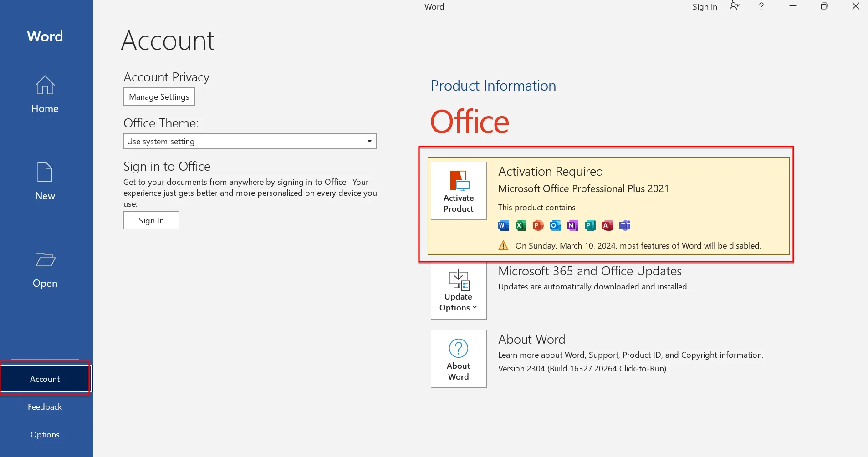Viewport: 868px width, 457px height.
Task: Open the Update Options dropdown
Action: 459,291
